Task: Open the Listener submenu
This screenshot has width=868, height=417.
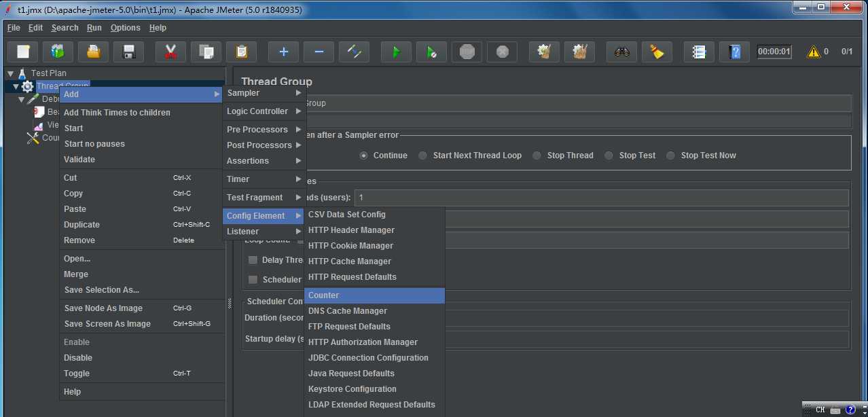Action: (264, 232)
